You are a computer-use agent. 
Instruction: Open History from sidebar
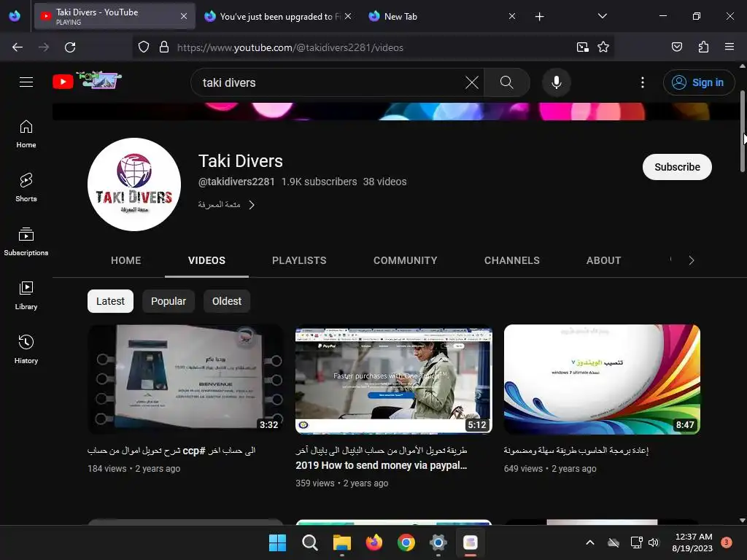(x=26, y=349)
